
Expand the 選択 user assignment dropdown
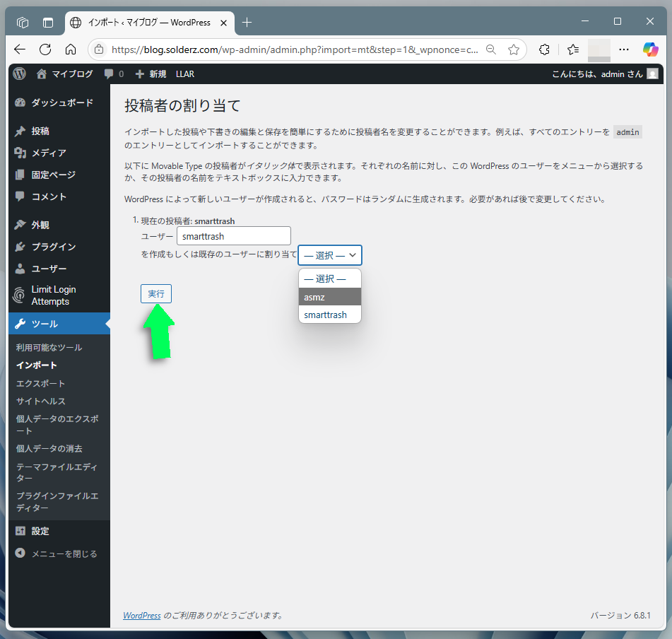click(x=330, y=255)
